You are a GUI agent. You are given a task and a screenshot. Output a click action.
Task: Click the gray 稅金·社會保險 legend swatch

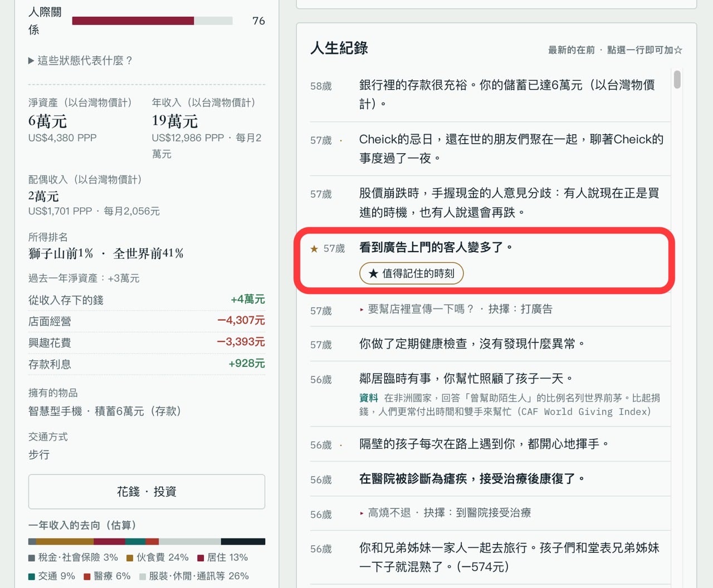(32, 558)
